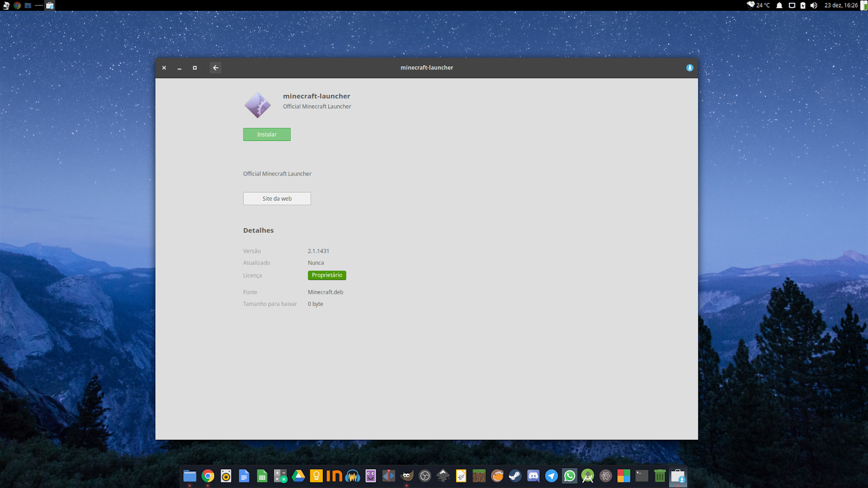
Task: Open the Rhythmbox speaker icon in the dock
Action: point(226,476)
